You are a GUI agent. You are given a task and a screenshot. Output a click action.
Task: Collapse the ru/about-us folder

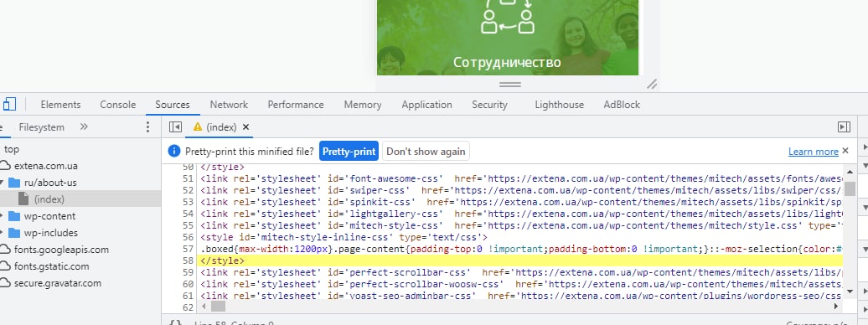pos(2,183)
